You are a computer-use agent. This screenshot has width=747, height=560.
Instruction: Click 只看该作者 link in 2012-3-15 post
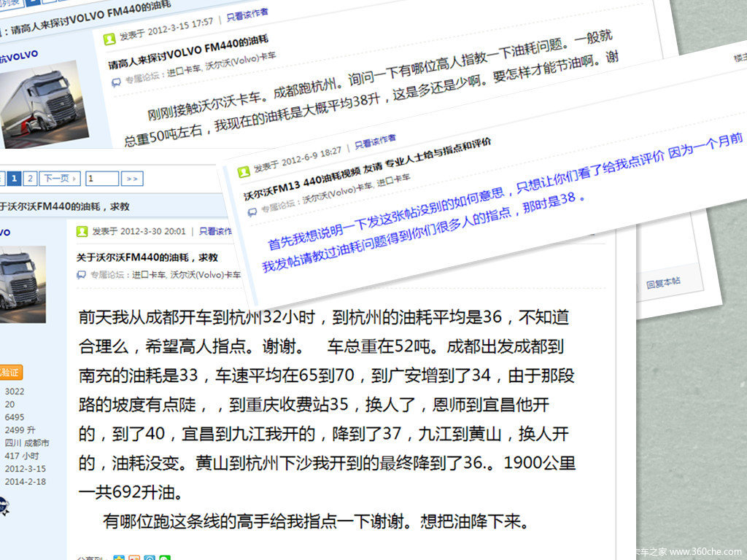247,15
